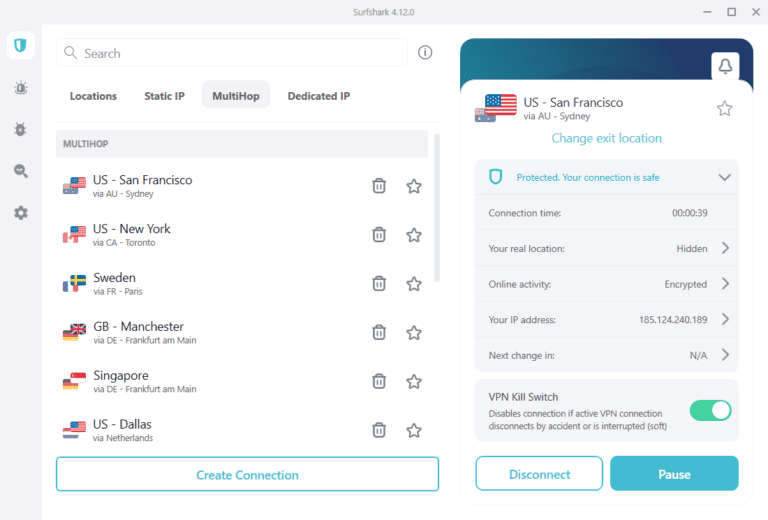Click the IP address 185.124.240.189
This screenshot has width=768, height=520.
click(673, 320)
